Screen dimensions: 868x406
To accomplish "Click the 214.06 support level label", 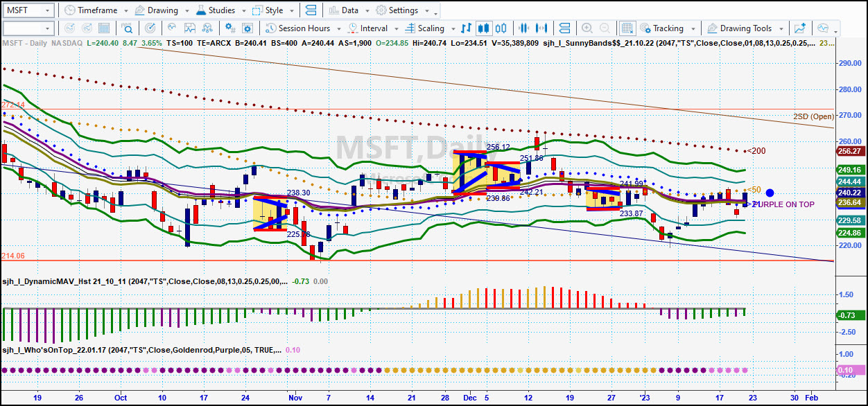I will [13, 256].
